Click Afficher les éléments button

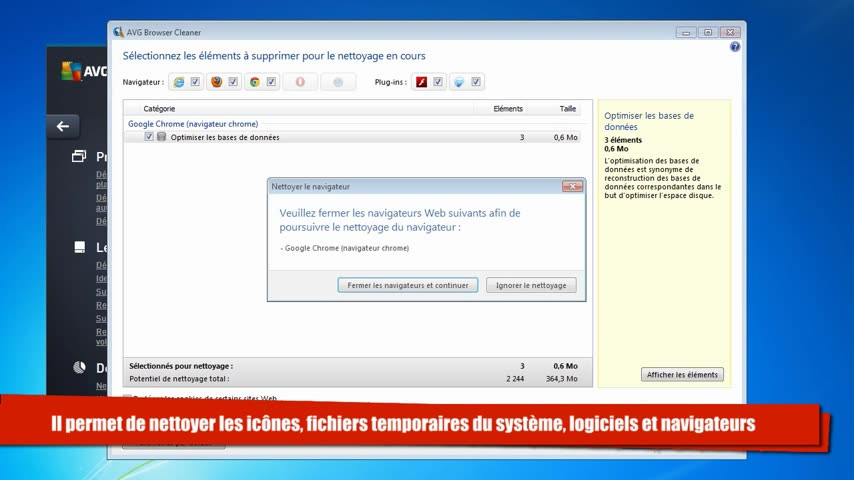(682, 374)
